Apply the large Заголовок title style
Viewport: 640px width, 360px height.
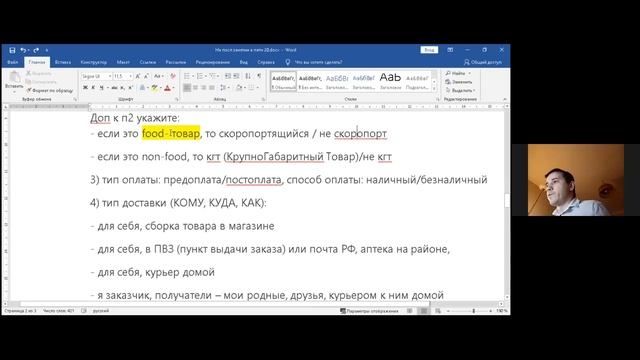pyautogui.click(x=390, y=81)
